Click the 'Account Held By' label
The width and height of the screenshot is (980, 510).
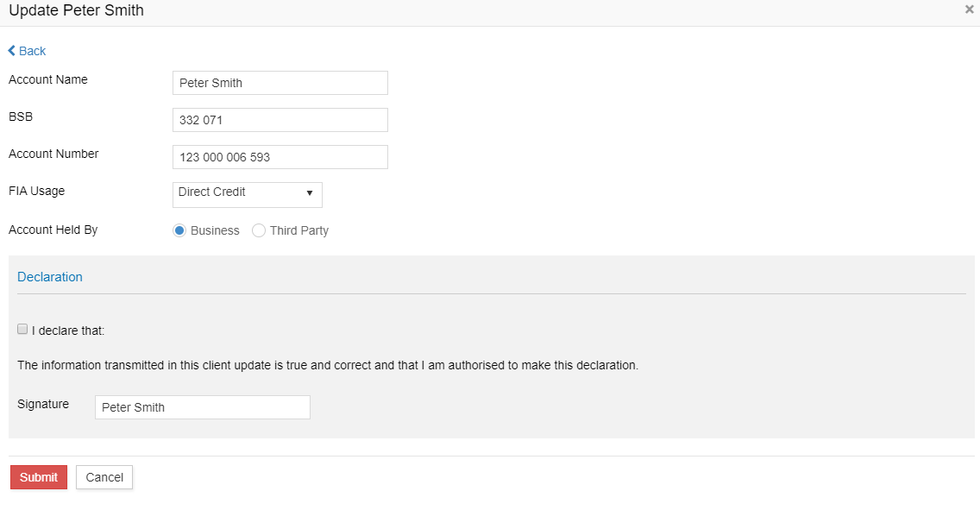(53, 230)
